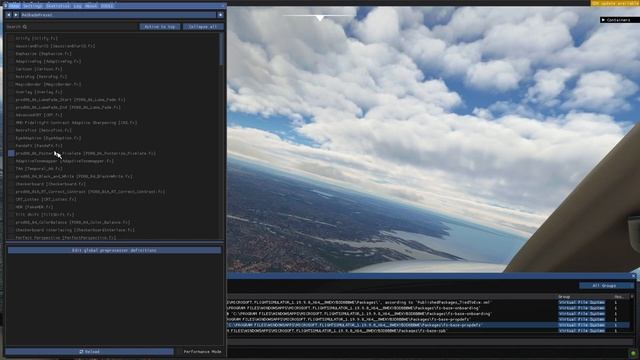Sort console by the Group column header
Screen dimensions: 640x360
pyautogui.click(x=564, y=297)
